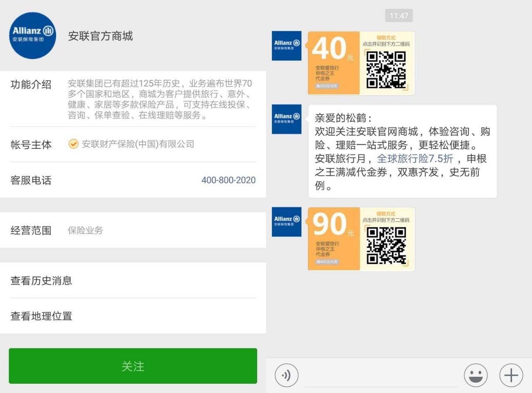Focus the chat message input field
532x393 pixels.
(381, 376)
